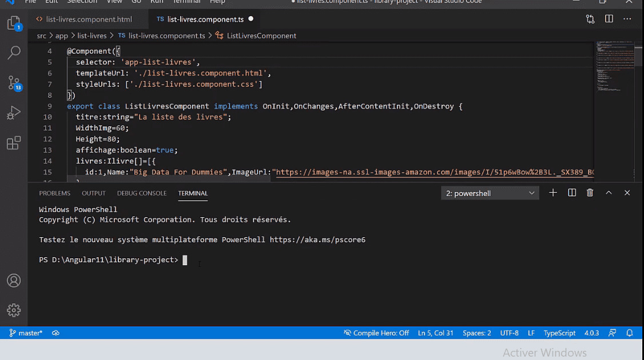Open the Explorer view in the activity bar
The width and height of the screenshot is (644, 360).
point(14,23)
